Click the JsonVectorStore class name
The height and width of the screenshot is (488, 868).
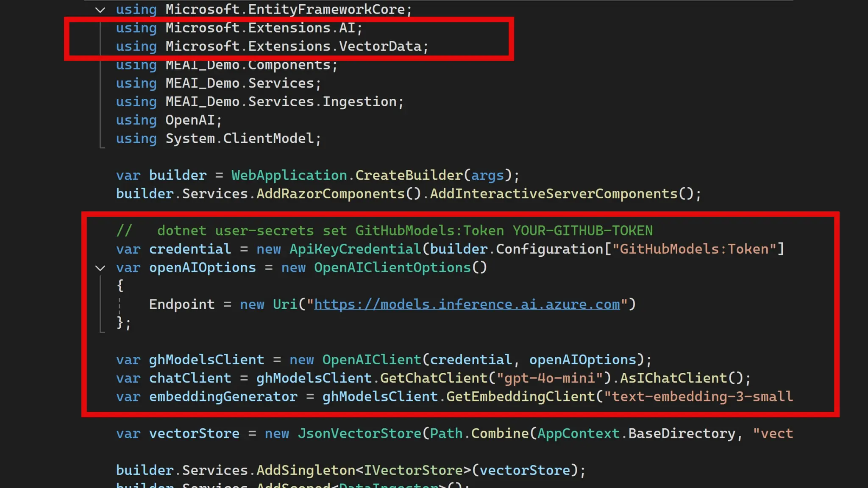[x=359, y=433]
